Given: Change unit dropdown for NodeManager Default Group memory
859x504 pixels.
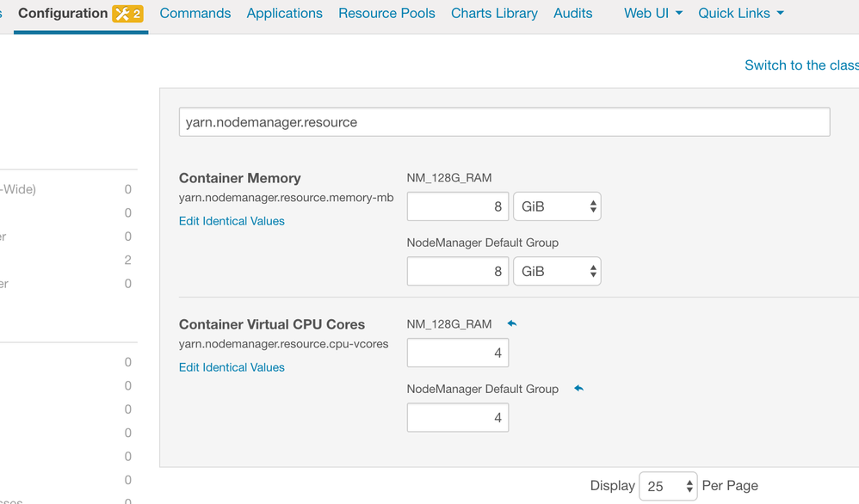Looking at the screenshot, I should coord(557,271).
